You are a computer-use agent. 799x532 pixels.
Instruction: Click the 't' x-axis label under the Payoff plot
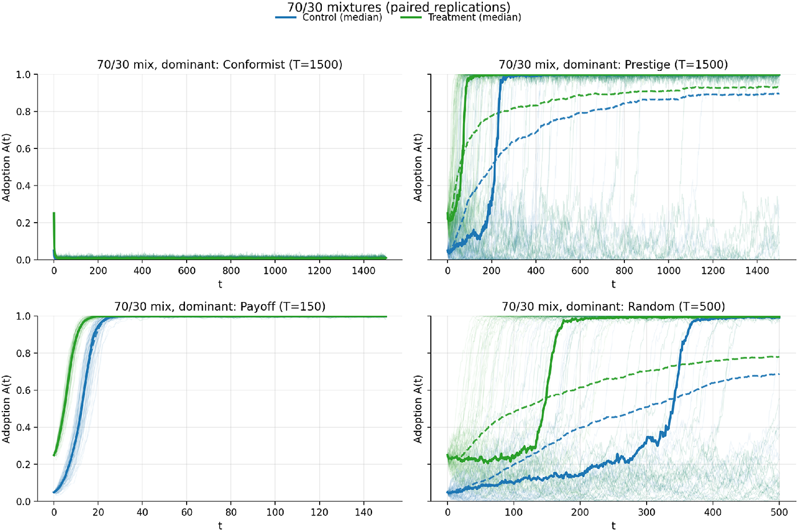220,525
